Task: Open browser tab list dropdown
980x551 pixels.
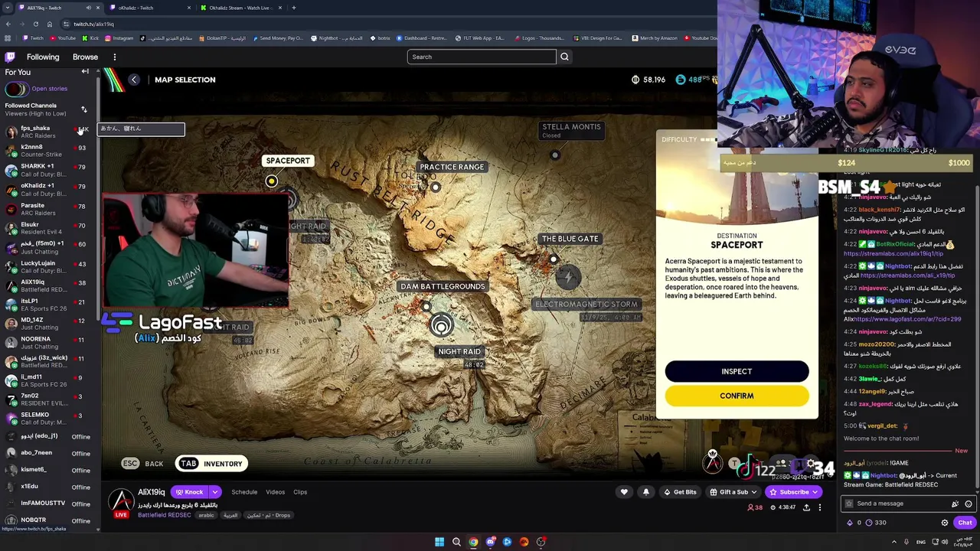Action: click(x=8, y=8)
